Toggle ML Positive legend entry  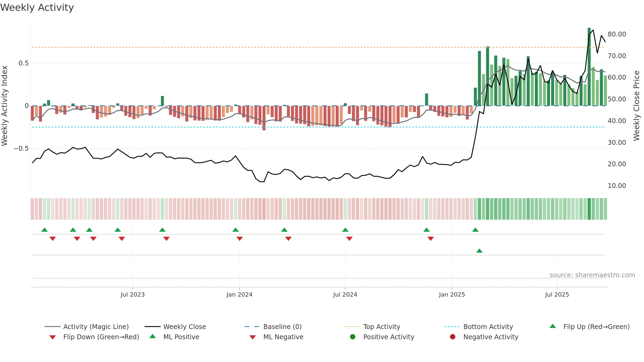(174, 337)
